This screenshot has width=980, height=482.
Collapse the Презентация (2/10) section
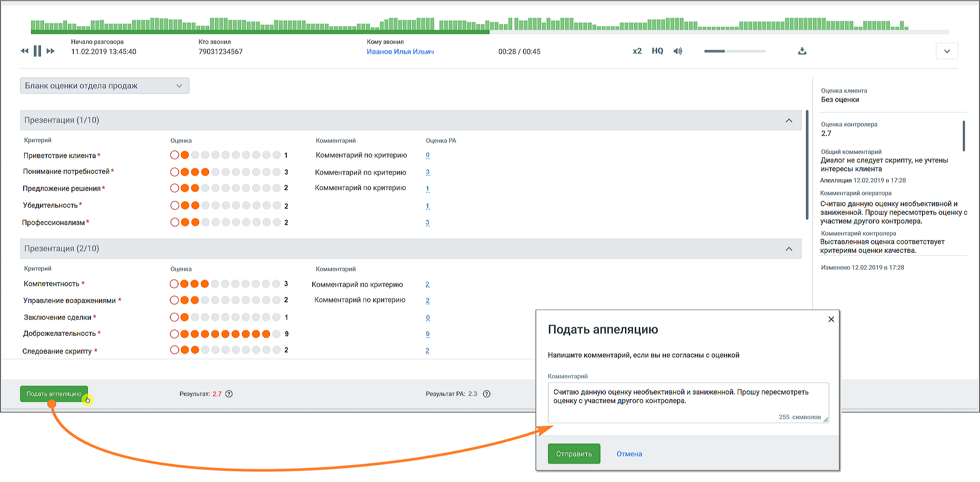tap(789, 249)
